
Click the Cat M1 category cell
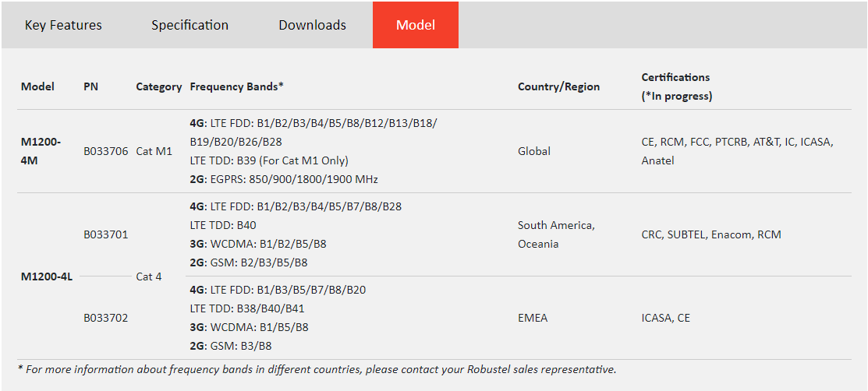pos(154,151)
